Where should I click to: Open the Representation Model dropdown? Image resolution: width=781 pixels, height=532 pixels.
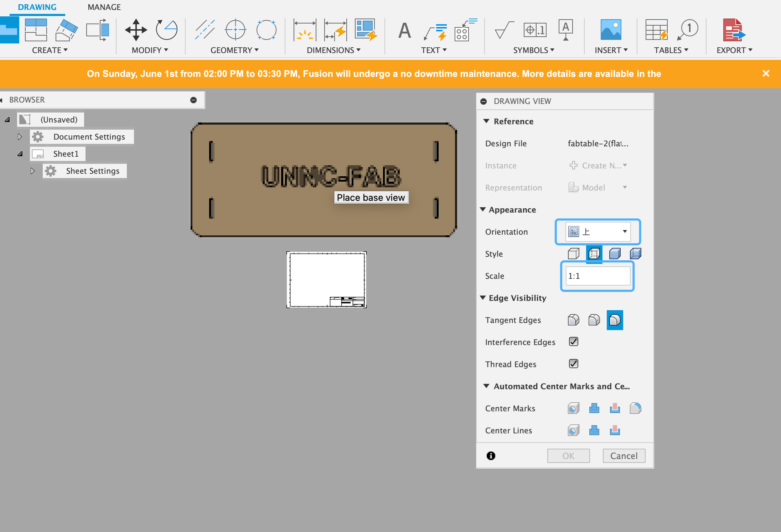click(x=598, y=188)
